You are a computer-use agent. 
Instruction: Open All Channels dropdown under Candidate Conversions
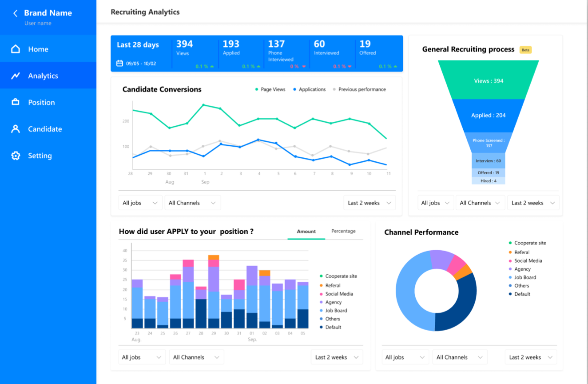[x=192, y=203]
